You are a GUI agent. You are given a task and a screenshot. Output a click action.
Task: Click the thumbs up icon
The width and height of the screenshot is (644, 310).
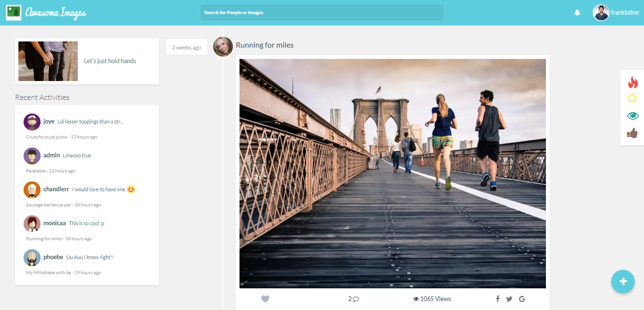[x=632, y=133]
